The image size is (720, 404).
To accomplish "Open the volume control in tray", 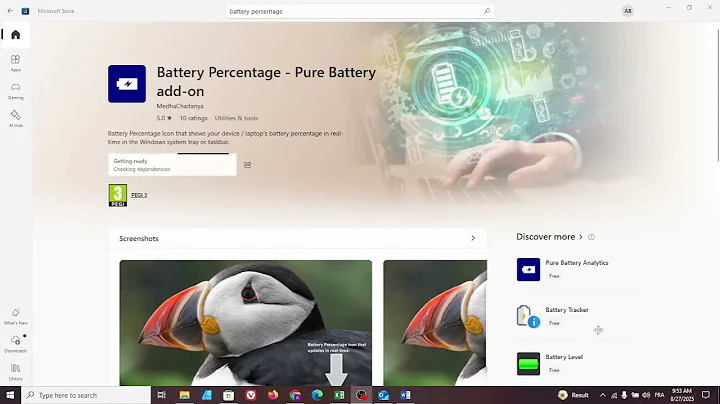I will 646,395.
